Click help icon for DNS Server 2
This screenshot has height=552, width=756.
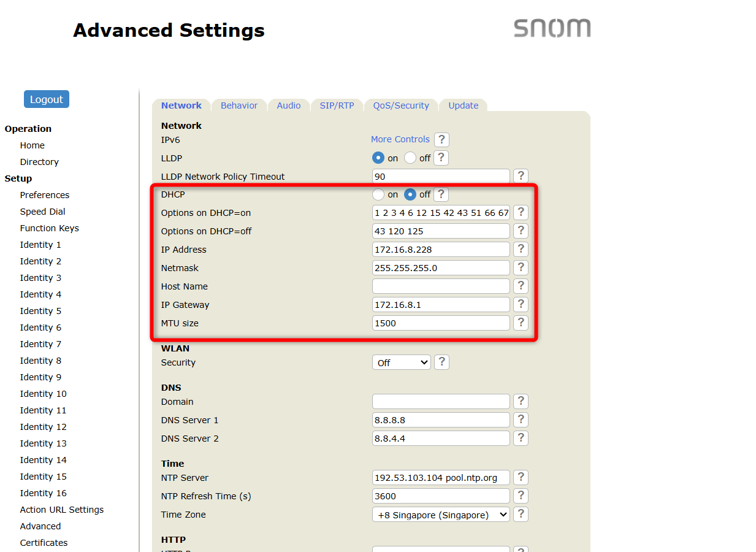(521, 439)
